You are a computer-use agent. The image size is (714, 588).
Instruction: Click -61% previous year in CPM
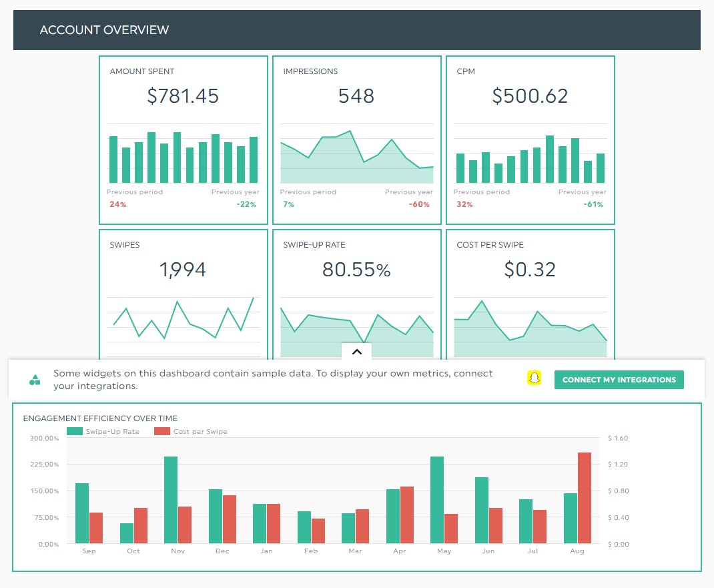point(593,204)
